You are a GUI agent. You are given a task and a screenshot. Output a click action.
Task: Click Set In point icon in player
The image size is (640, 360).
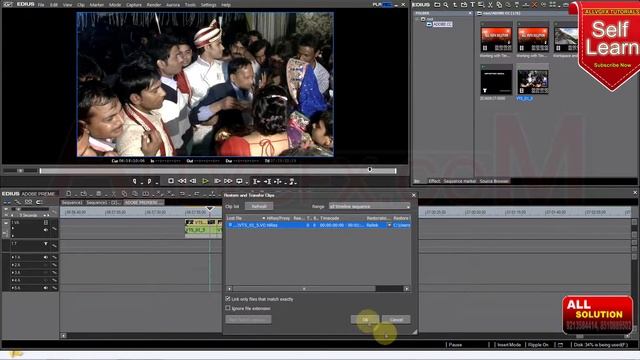[x=134, y=181]
